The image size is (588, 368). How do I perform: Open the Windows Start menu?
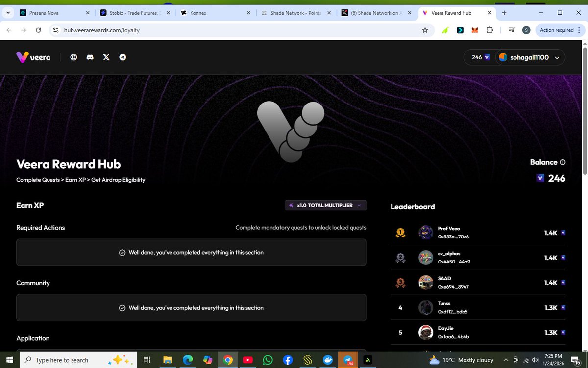click(9, 360)
